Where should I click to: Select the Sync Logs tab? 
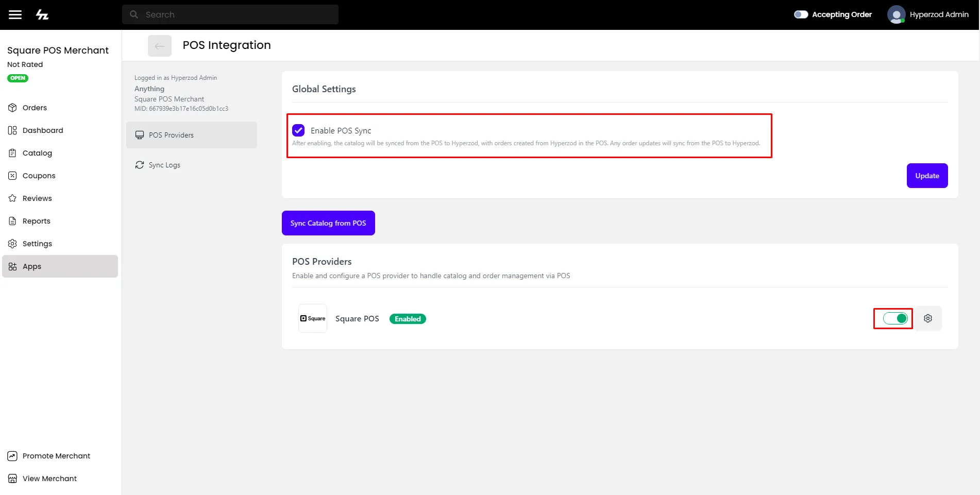tap(192, 165)
